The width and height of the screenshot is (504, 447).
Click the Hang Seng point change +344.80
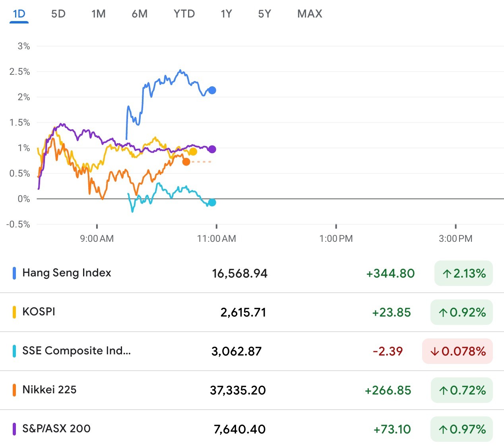tap(390, 274)
